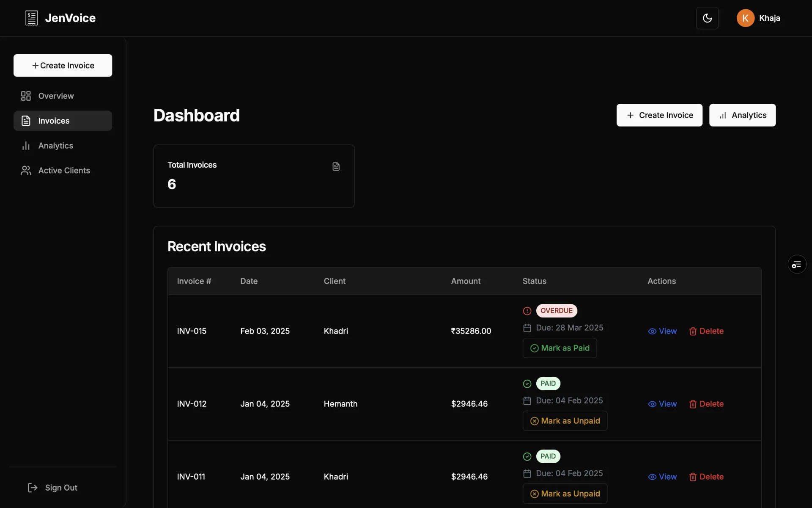
Task: Click document icon in Total Invoices card
Action: click(336, 166)
